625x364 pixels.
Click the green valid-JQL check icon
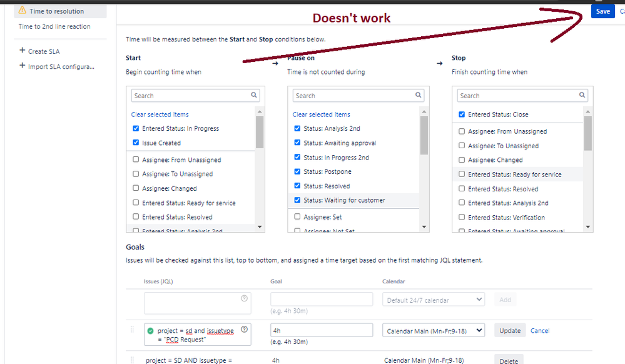click(150, 330)
